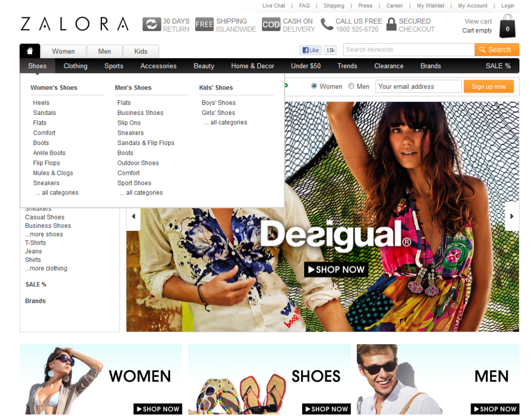Viewport: 532px width, 416px height.
Task: Click Desigual SHOP NOW button
Action: (336, 269)
